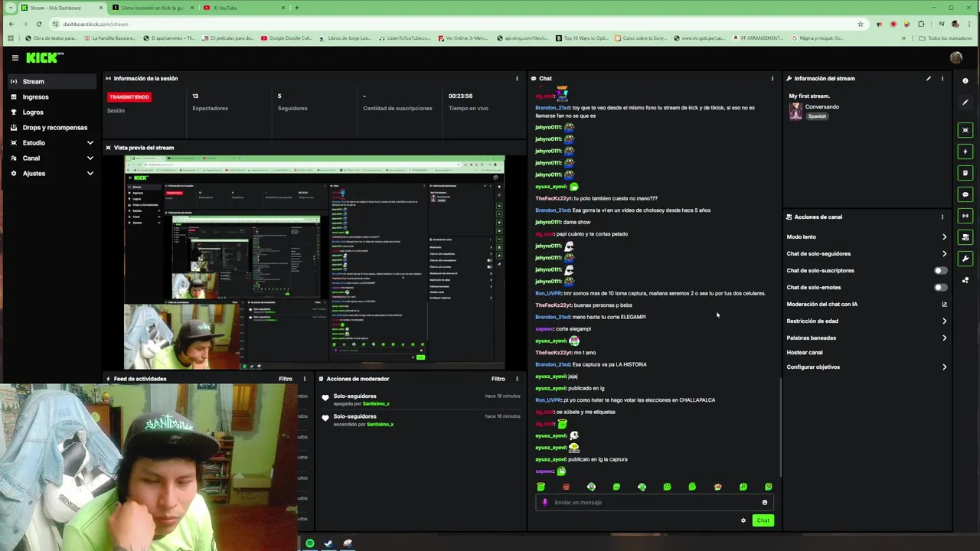Expand Chat de solo-seguidores options
This screenshot has width=980, height=551.
point(944,253)
